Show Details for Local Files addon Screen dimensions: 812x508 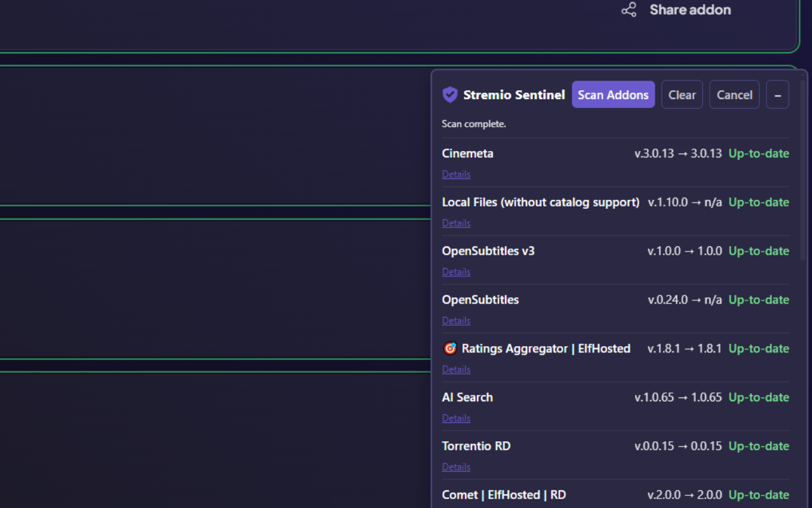point(456,223)
